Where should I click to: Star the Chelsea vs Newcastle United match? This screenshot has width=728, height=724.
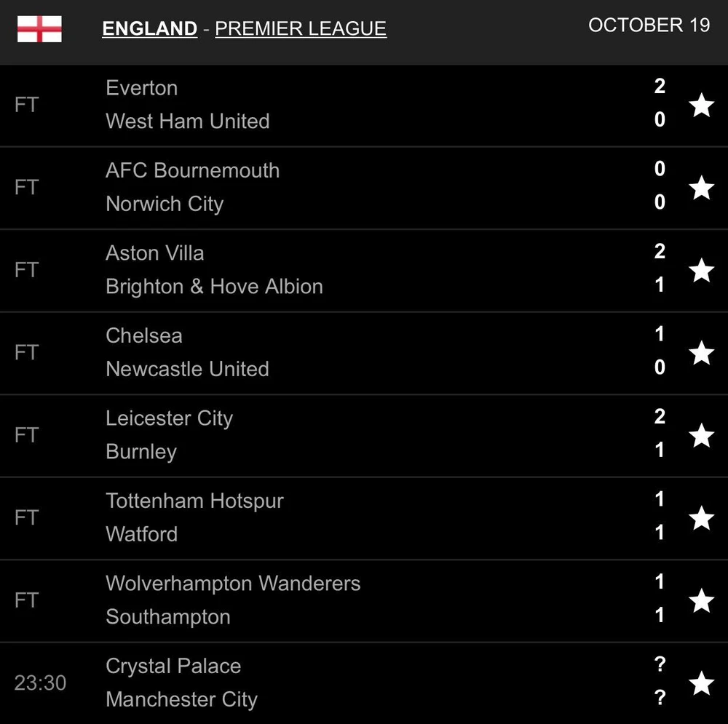[x=701, y=353]
